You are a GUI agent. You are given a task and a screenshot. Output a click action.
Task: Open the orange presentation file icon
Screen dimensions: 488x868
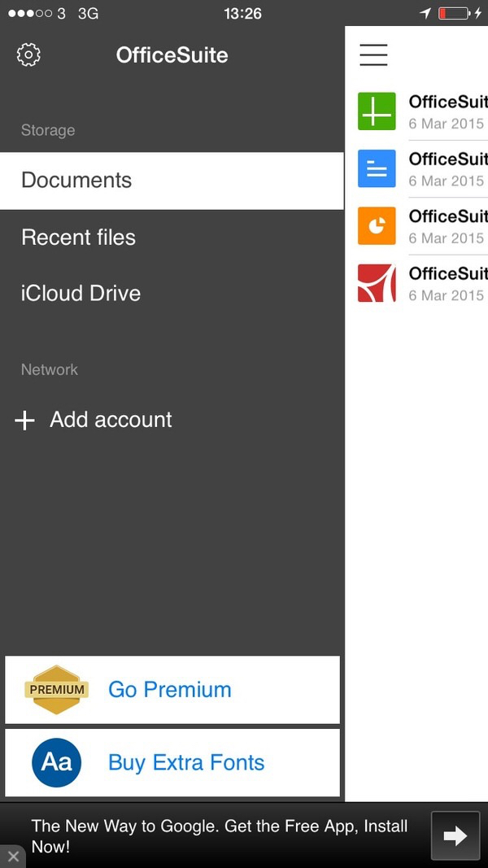377,225
